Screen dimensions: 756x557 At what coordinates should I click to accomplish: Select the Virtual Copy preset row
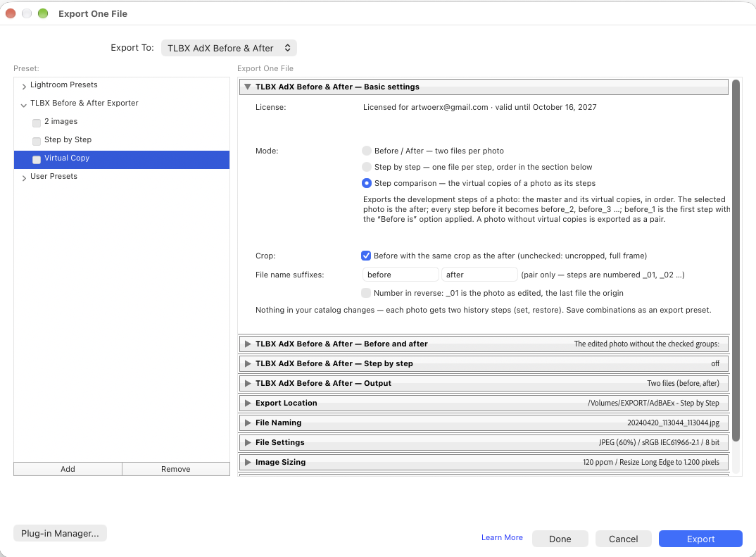coord(122,160)
